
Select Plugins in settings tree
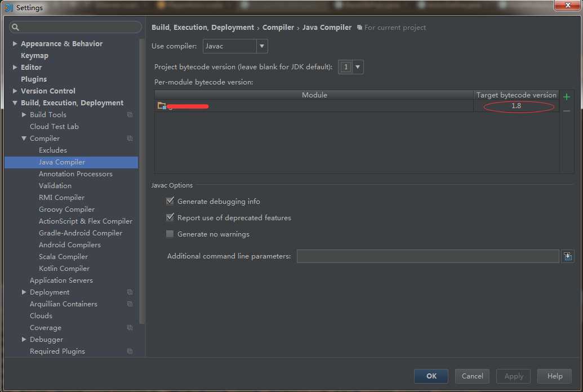[34, 79]
